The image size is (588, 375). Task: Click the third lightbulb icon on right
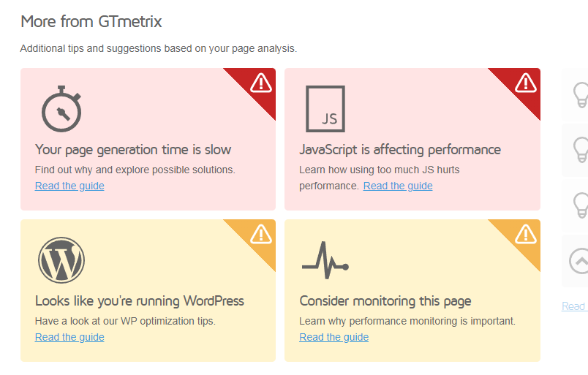[x=581, y=205]
